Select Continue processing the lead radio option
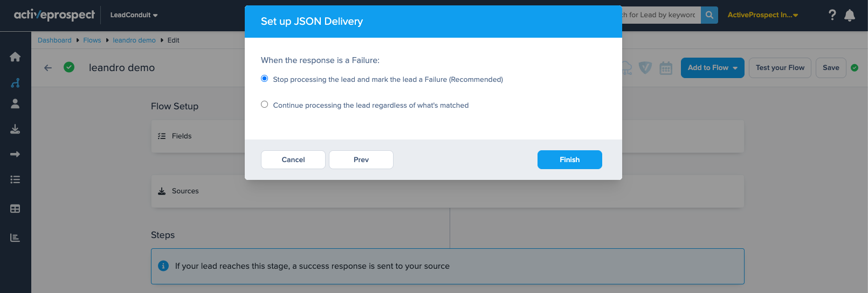The height and width of the screenshot is (293, 868). (265, 104)
